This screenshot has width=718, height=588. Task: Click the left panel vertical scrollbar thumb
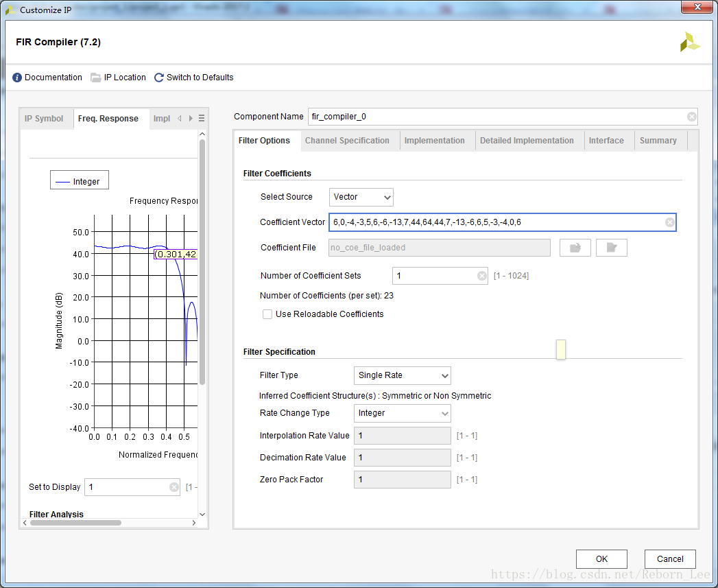click(x=202, y=261)
